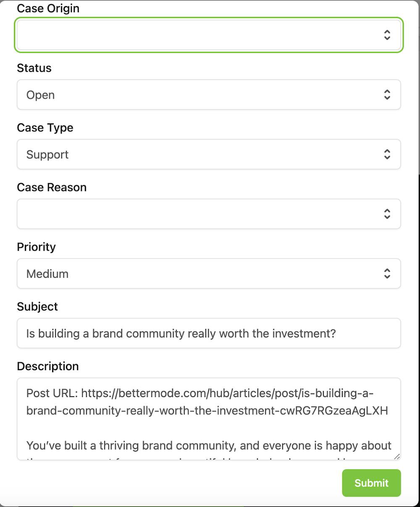Expand the Case Type dropdown showing Support
Image resolution: width=420 pixels, height=507 pixels.
point(202,154)
